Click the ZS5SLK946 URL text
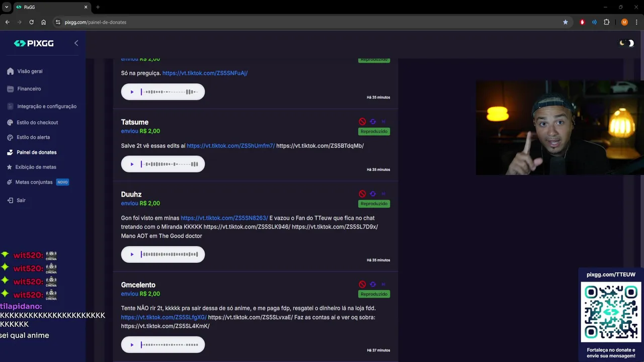This screenshot has width=644, height=362. (247, 227)
